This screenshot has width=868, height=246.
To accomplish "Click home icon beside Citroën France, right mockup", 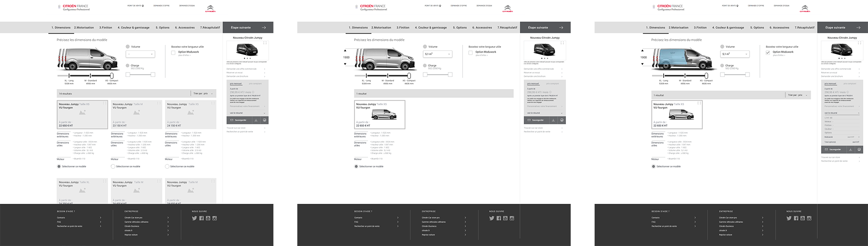I will click(x=654, y=7).
